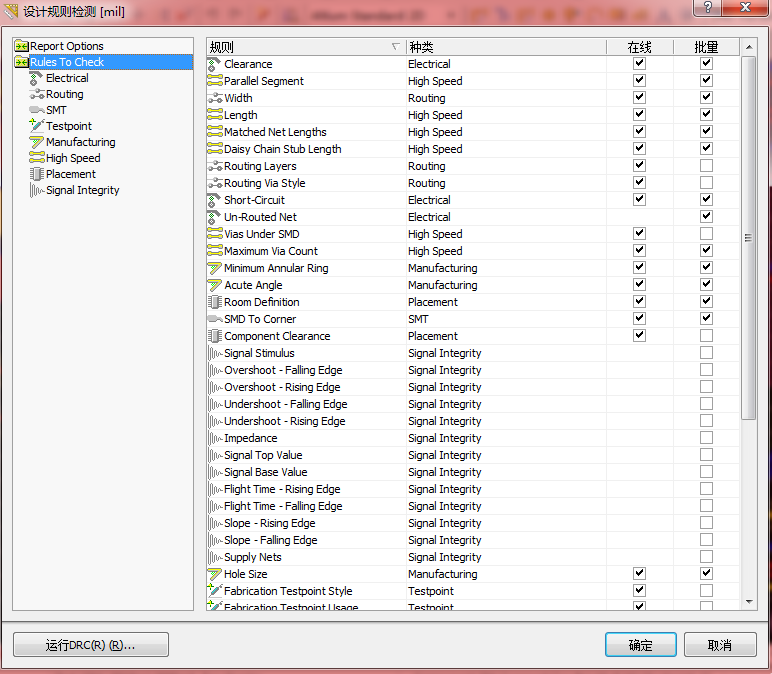
Task: Click the Acute Angle rule icon
Action: 214,285
